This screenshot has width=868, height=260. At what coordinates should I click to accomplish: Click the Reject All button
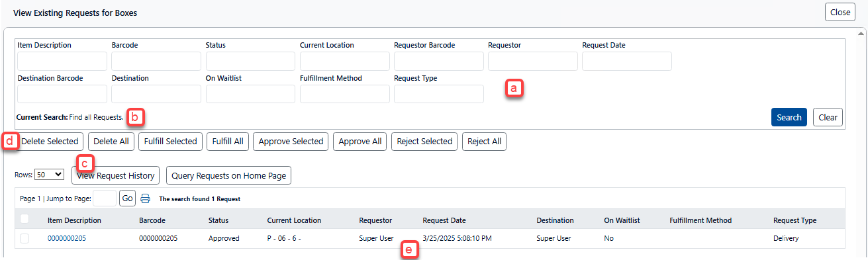pos(484,141)
